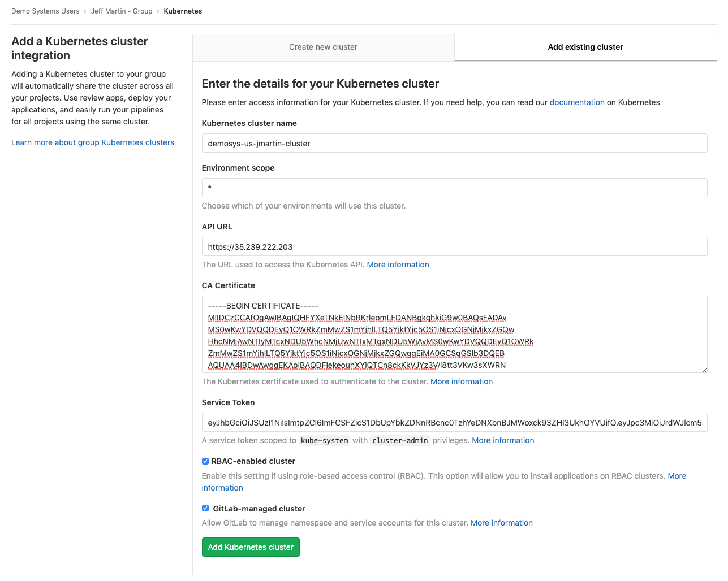The image size is (728, 581).
Task: Select heading Enter the details for your Kubernetes cluster
Action: coord(321,84)
